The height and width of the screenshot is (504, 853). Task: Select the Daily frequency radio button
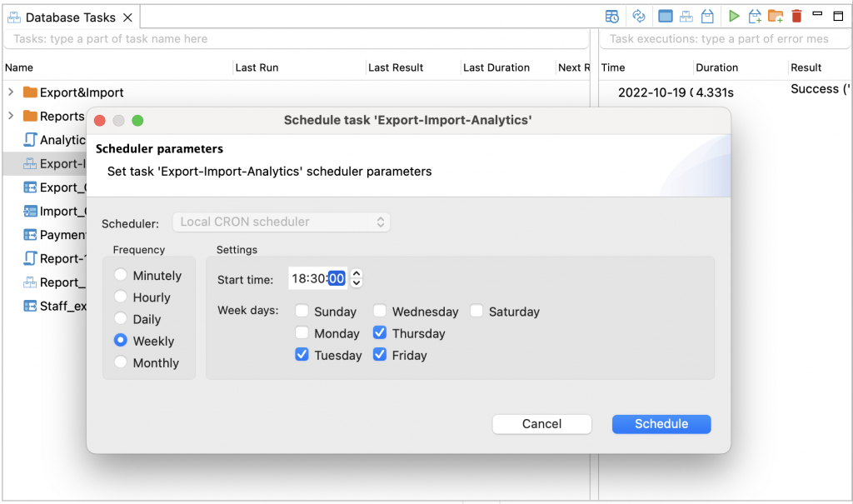click(121, 318)
